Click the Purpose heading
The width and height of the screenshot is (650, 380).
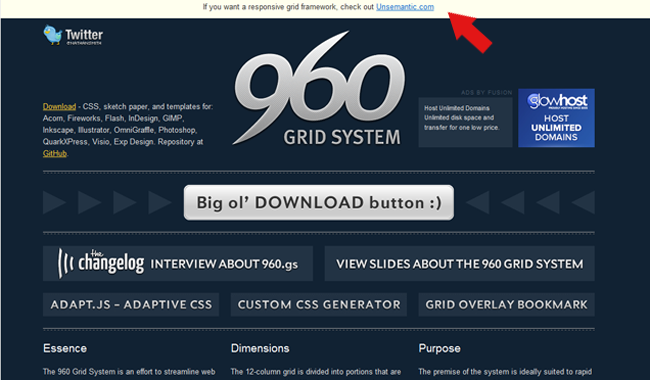click(439, 348)
